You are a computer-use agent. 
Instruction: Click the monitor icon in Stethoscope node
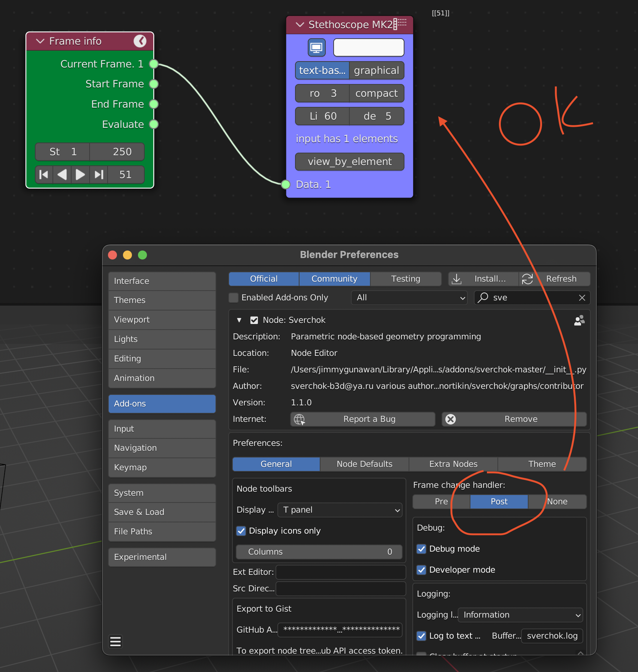point(316,48)
